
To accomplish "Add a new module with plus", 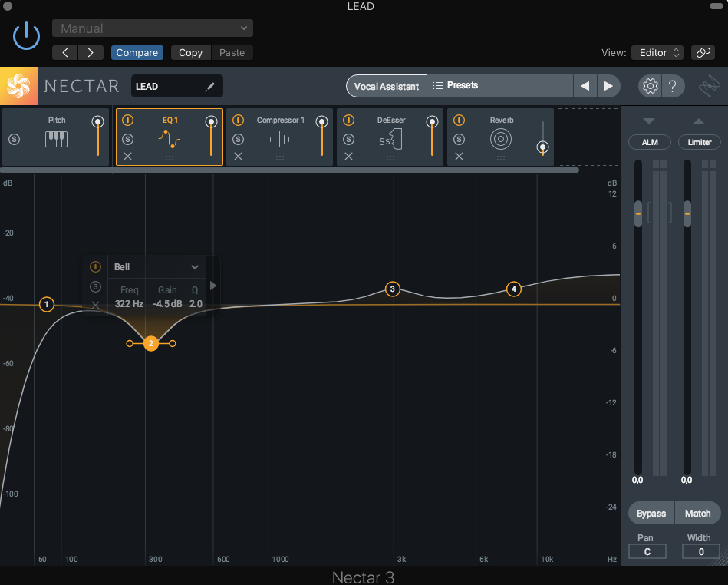I will coord(611,137).
